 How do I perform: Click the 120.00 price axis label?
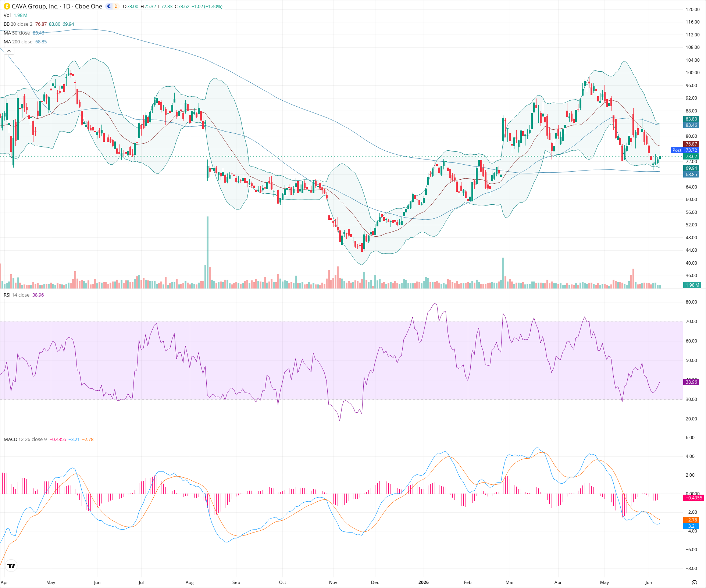pos(693,10)
